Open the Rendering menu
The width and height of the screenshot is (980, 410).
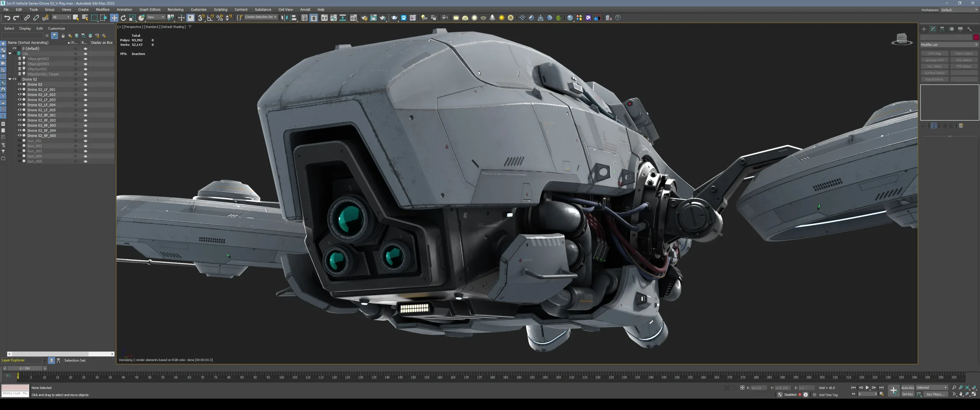coord(176,10)
